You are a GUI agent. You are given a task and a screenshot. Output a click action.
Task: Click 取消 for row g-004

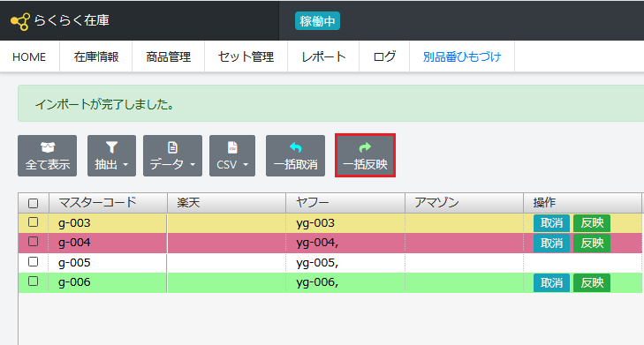pos(551,244)
